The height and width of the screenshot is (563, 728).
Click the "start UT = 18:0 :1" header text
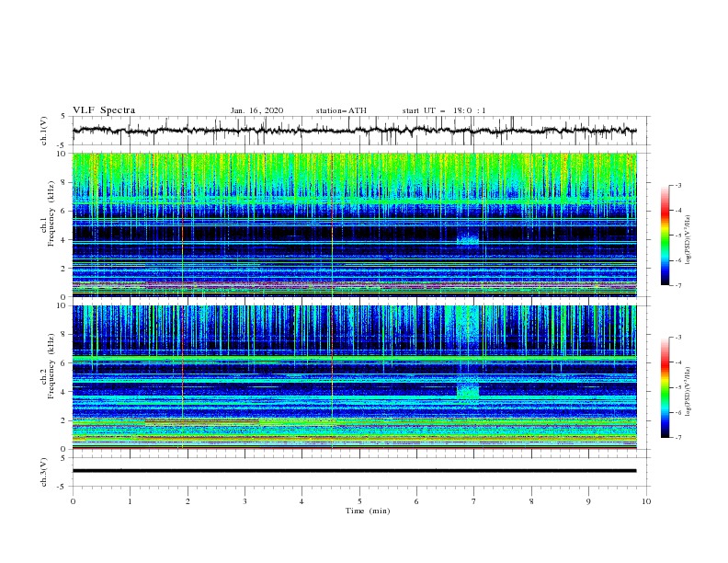coord(444,110)
